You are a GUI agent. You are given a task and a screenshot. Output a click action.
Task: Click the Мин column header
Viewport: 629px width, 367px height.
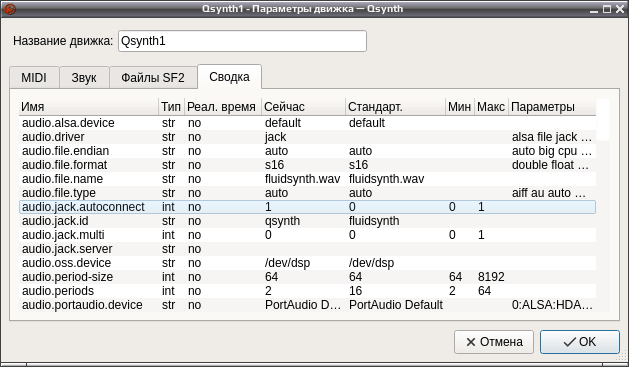459,107
